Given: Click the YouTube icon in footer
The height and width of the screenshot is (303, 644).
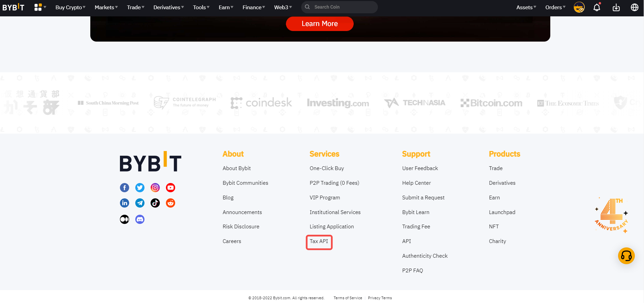Looking at the screenshot, I should (170, 187).
